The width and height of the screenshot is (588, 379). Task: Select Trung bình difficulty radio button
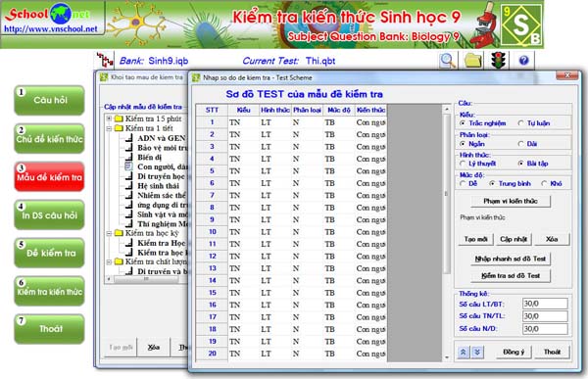click(x=492, y=184)
